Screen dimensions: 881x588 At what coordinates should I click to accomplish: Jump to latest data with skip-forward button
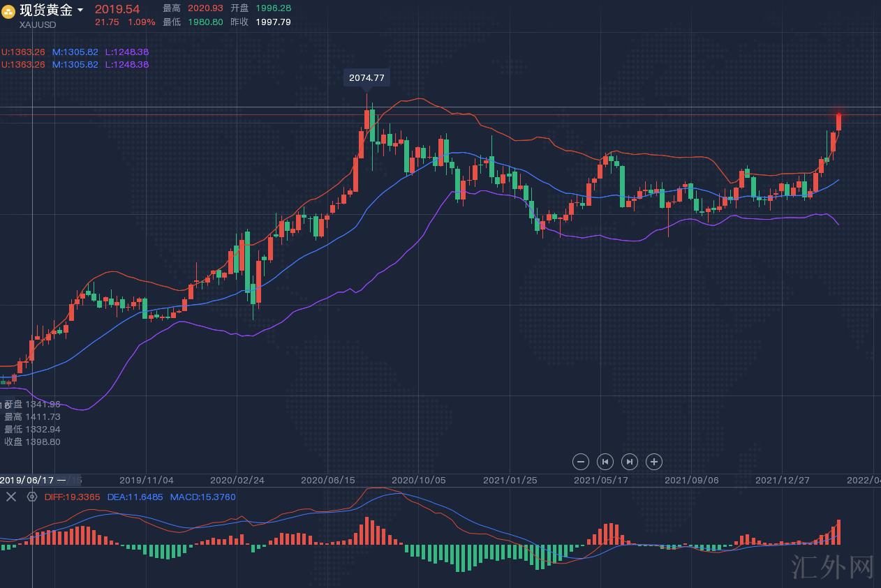coord(629,462)
